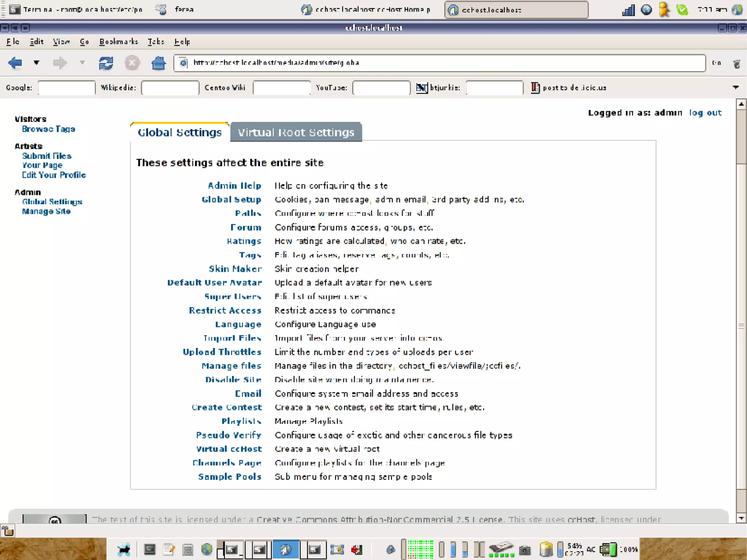This screenshot has width=747, height=560.
Task: Click the trash icon beside Go
Action: coord(736,63)
